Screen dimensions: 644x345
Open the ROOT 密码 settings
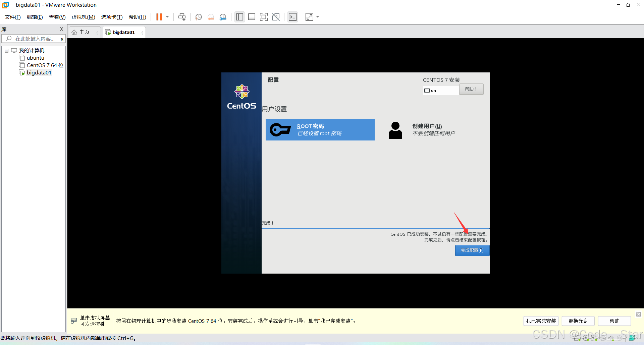[320, 130]
